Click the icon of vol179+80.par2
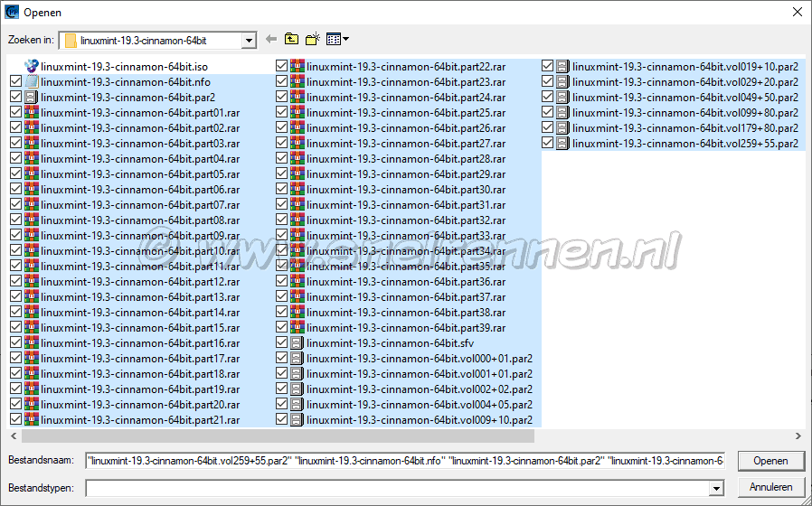The height and width of the screenshot is (506, 812). point(563,127)
